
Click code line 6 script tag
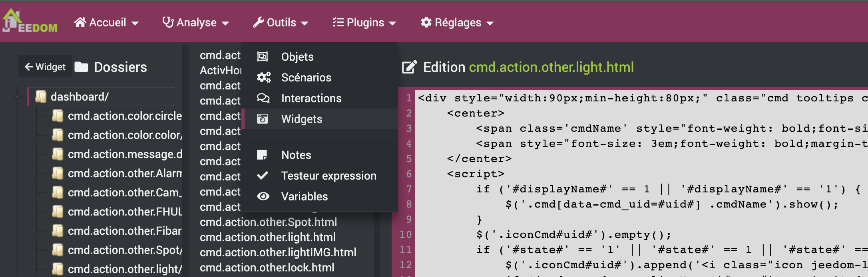point(476,174)
